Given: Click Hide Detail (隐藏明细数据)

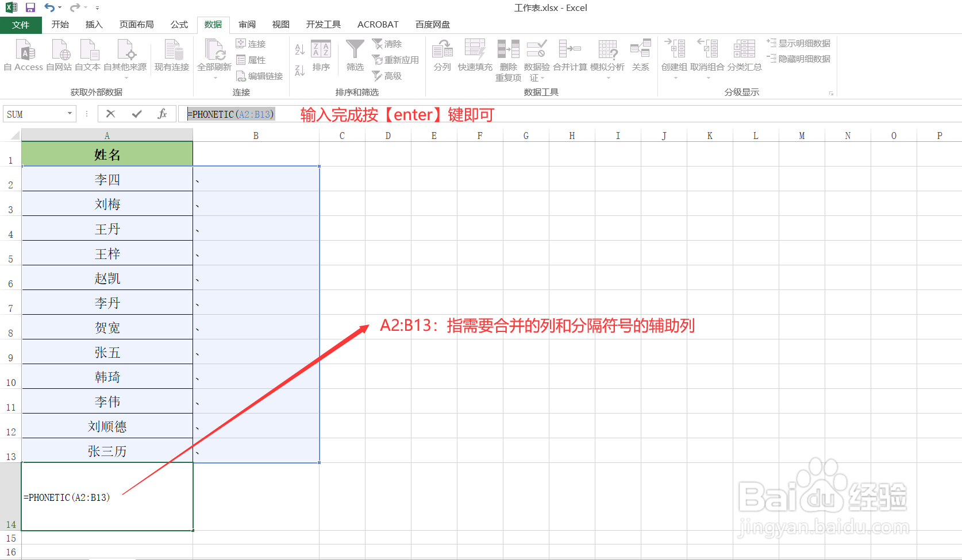Looking at the screenshot, I should (799, 59).
